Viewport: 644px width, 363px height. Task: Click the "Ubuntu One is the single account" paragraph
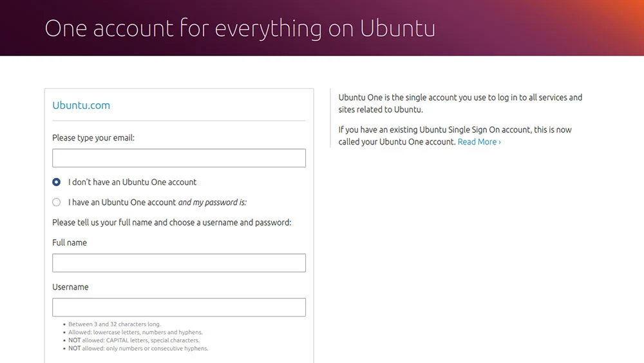pyautogui.click(x=460, y=104)
